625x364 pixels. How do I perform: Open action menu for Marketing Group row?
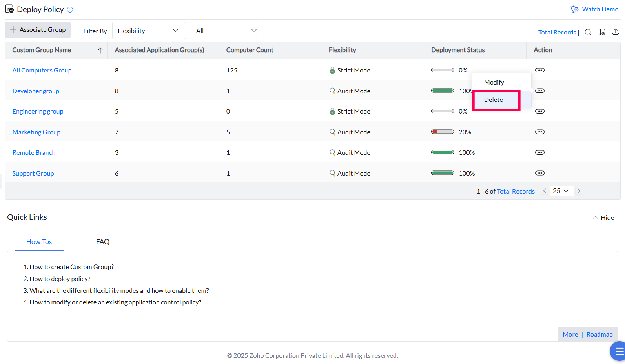click(x=540, y=132)
